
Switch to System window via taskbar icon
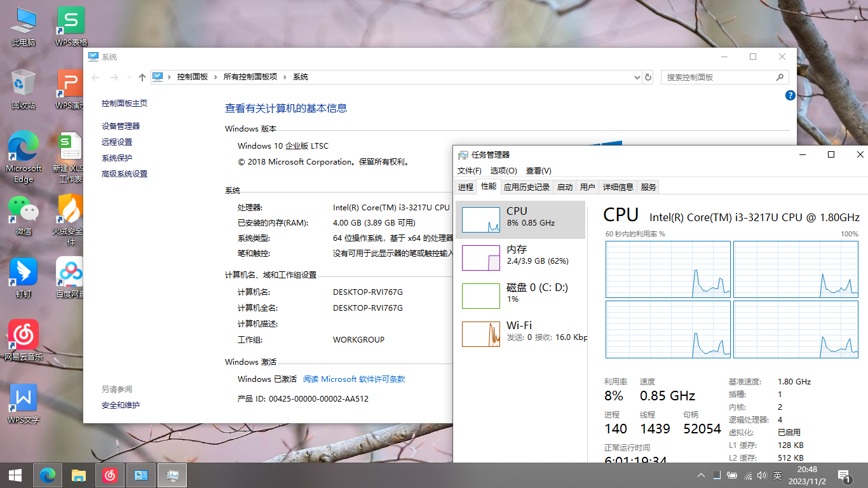(x=140, y=475)
